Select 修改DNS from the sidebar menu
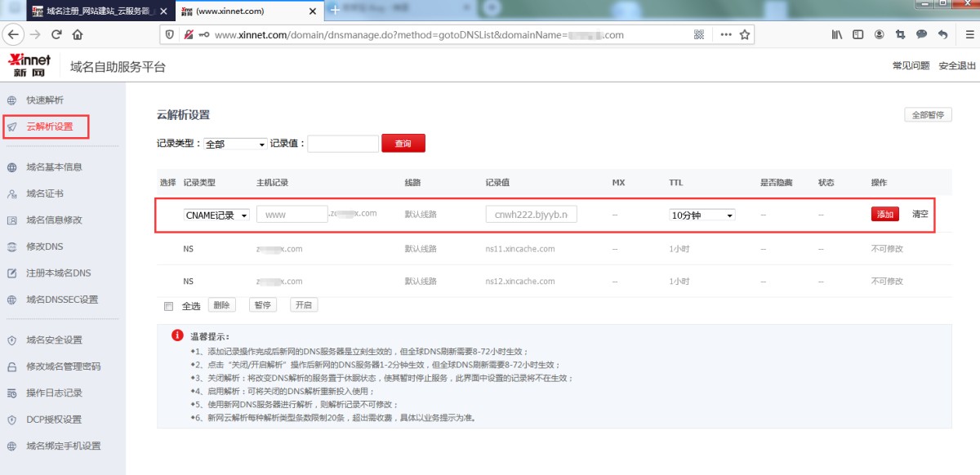 tap(44, 246)
